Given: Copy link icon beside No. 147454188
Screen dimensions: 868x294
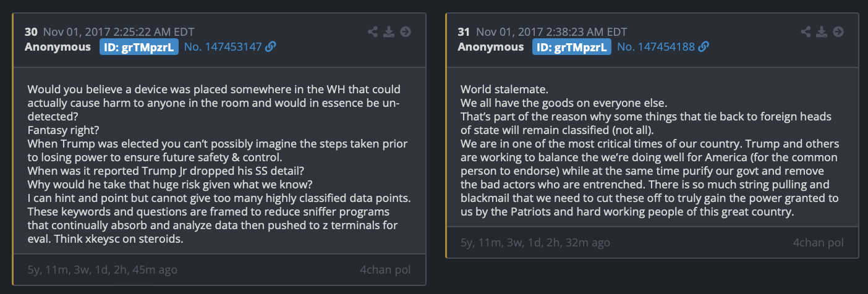Looking at the screenshot, I should coord(703,47).
